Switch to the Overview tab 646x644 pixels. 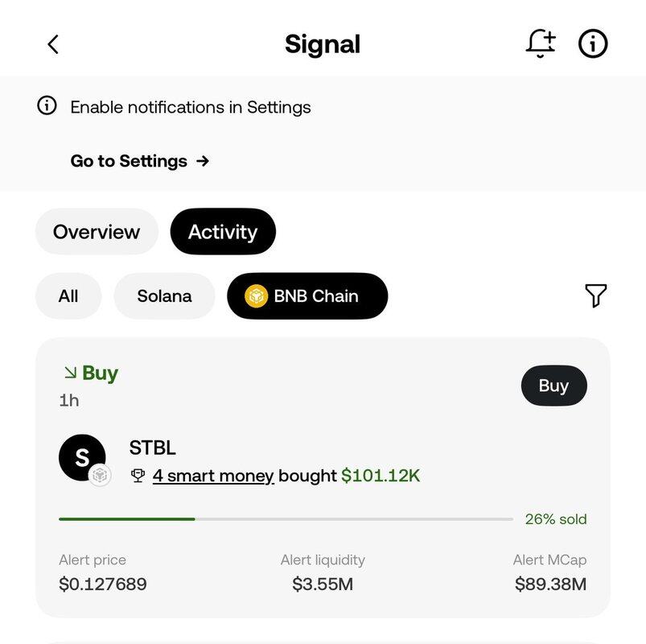(97, 231)
